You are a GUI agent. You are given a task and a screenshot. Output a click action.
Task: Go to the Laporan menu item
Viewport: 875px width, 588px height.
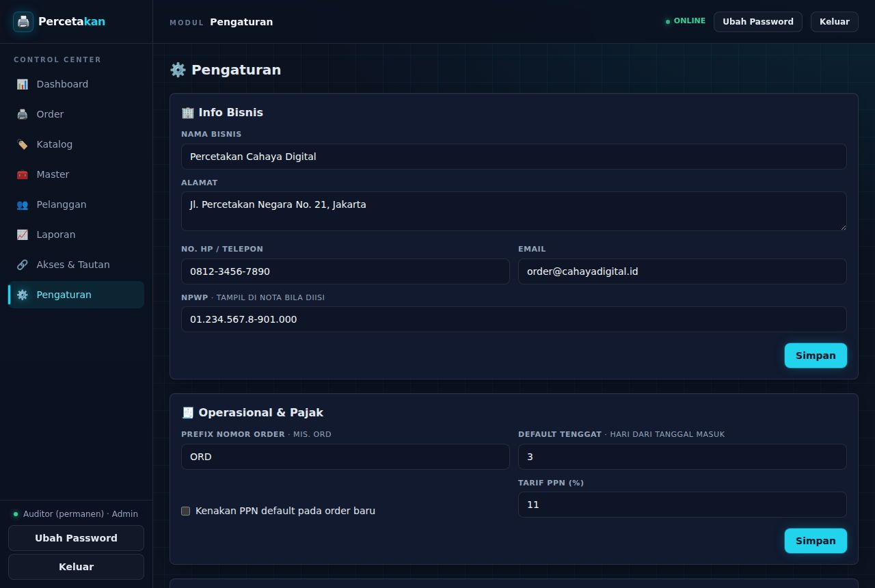tap(76, 235)
